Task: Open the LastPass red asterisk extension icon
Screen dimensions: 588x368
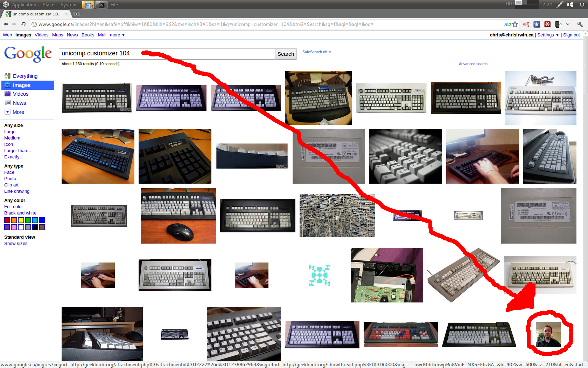Action: [x=547, y=24]
